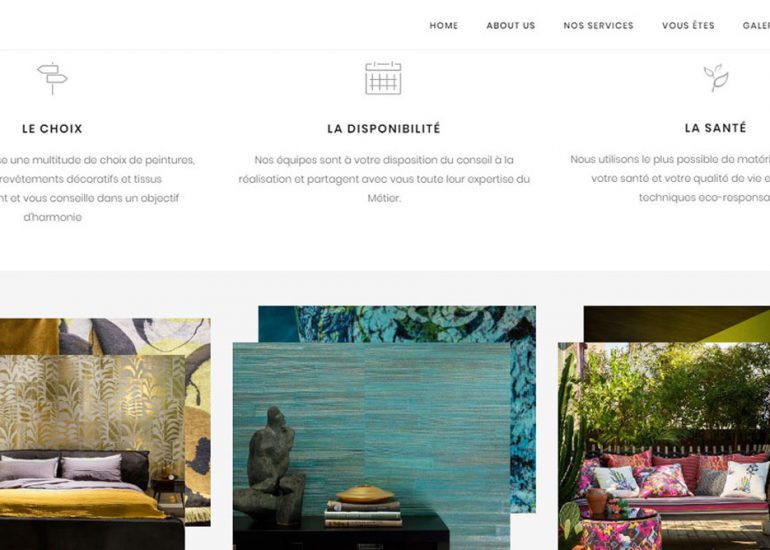Viewport: 770px width, 550px height.
Task: Open the Home menu item
Action: click(x=444, y=26)
